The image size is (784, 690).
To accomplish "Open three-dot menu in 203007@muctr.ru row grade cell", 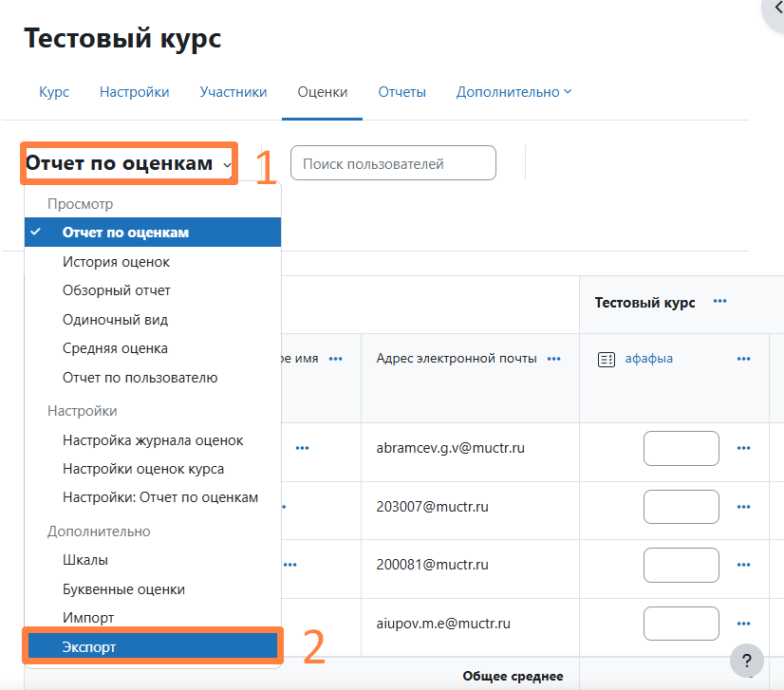I will [x=743, y=507].
